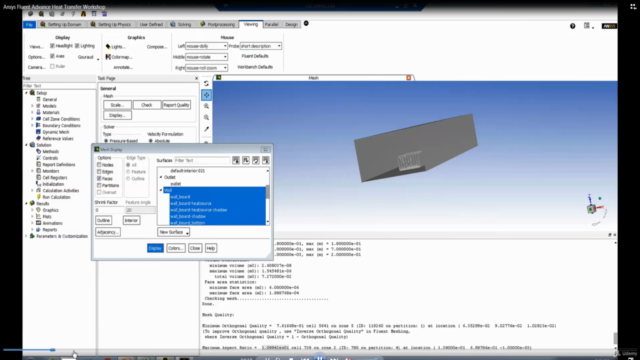The width and height of the screenshot is (640, 360).
Task: Click the Reference Values icon in tree
Action: (x=39, y=138)
